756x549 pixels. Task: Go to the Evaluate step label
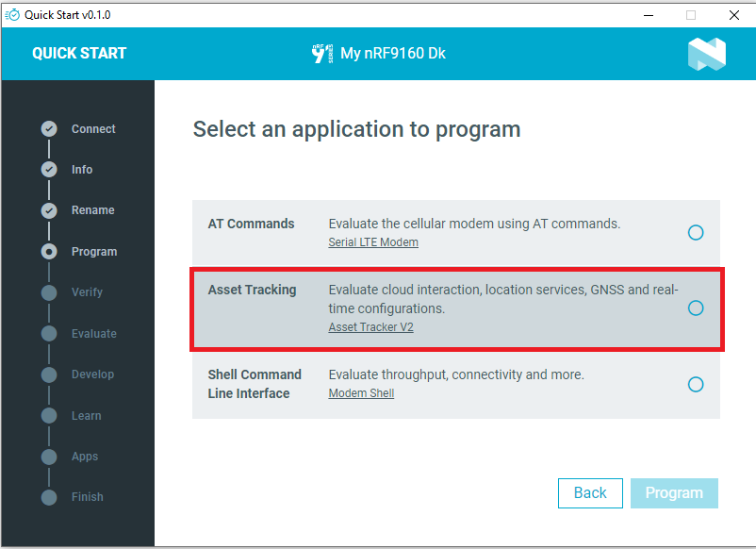click(94, 333)
